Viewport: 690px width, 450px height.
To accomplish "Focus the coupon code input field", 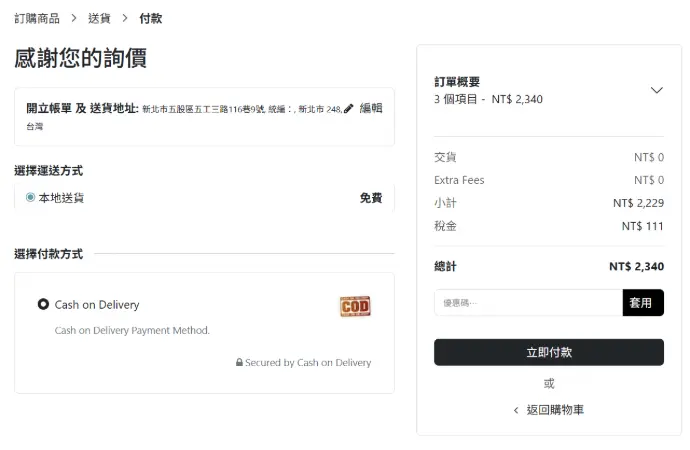I will click(x=528, y=302).
